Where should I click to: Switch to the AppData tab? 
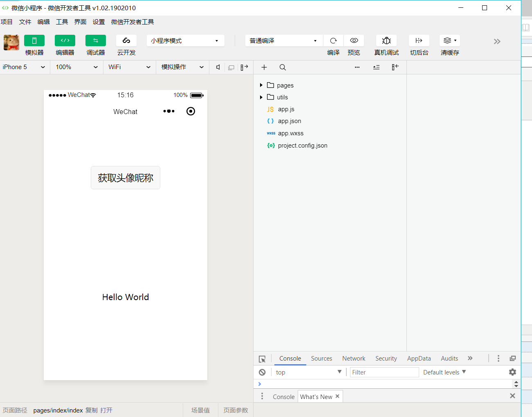click(419, 359)
